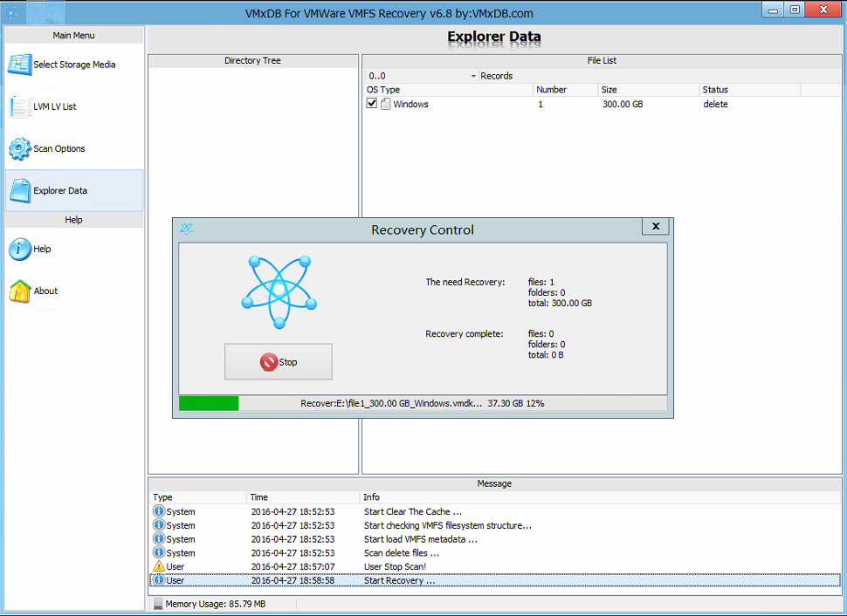Click Start load VMFS metadata message
Screen dimensions: 847x616
[420, 539]
